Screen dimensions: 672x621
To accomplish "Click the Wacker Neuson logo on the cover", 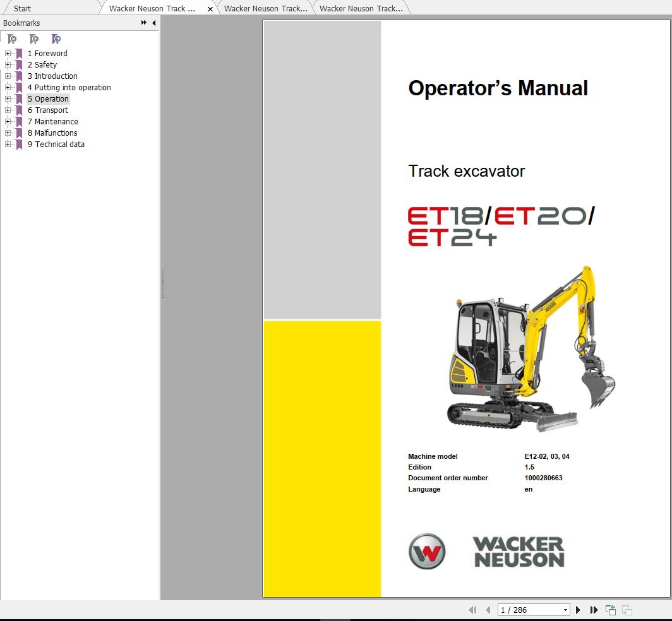I will (x=486, y=552).
